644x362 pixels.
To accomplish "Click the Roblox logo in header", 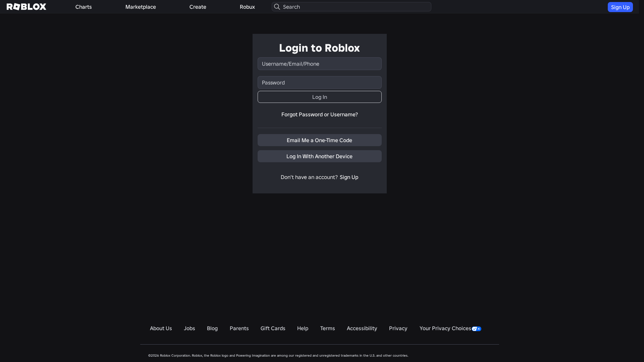I will pos(26,7).
